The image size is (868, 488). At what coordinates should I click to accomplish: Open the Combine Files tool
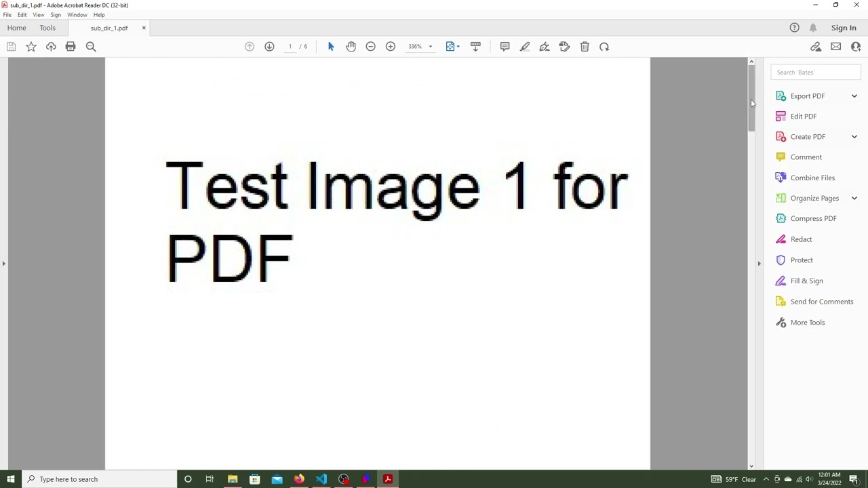(812, 178)
